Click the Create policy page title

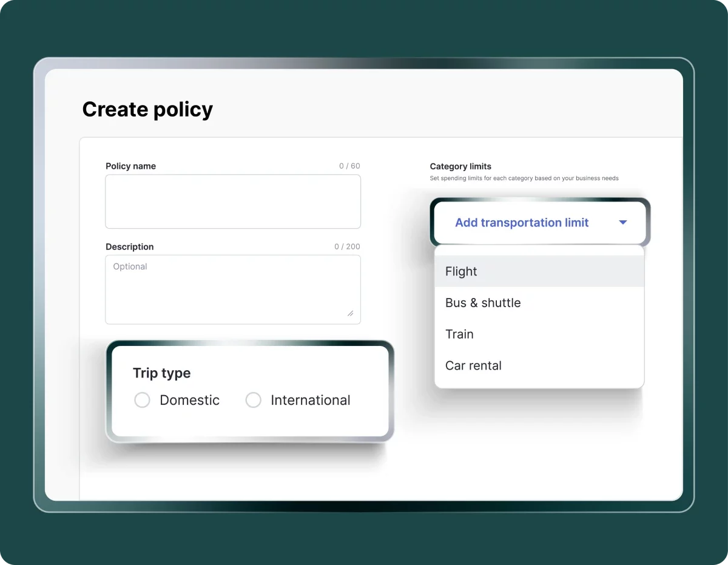coord(147,109)
